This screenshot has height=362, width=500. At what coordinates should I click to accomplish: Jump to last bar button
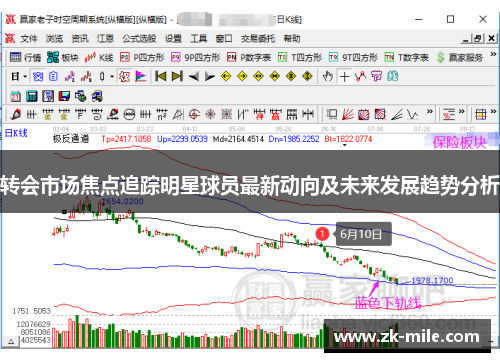tap(177, 76)
